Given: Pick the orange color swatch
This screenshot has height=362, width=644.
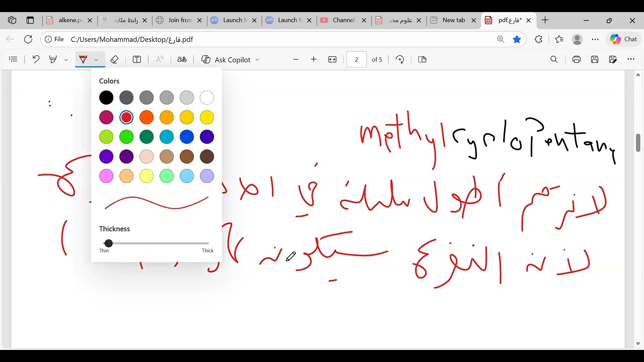Looking at the screenshot, I should coord(146,117).
